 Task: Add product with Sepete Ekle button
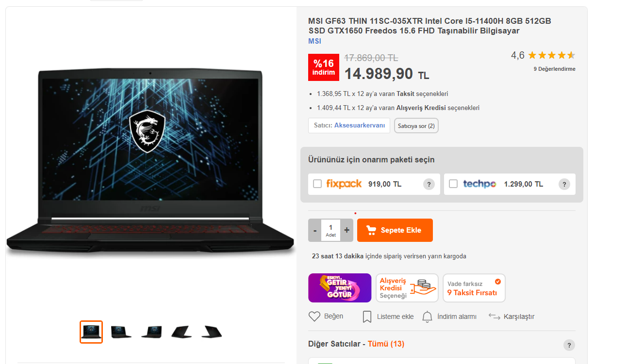coord(395,230)
